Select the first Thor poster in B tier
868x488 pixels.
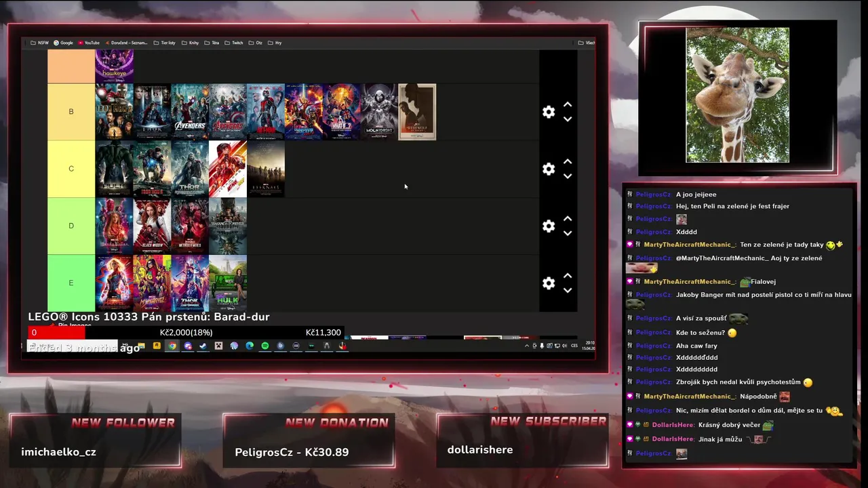pyautogui.click(x=152, y=112)
